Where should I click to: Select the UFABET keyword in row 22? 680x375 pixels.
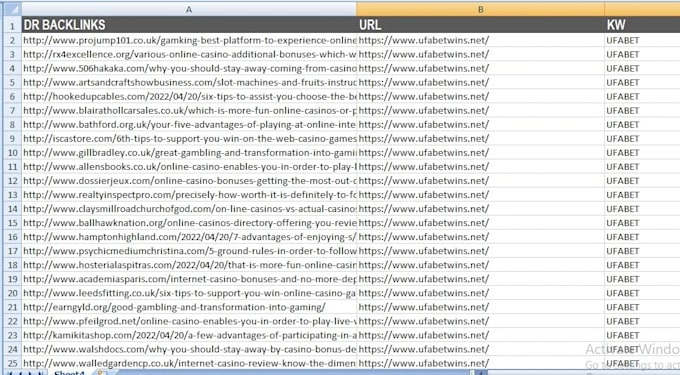pyautogui.click(x=623, y=321)
